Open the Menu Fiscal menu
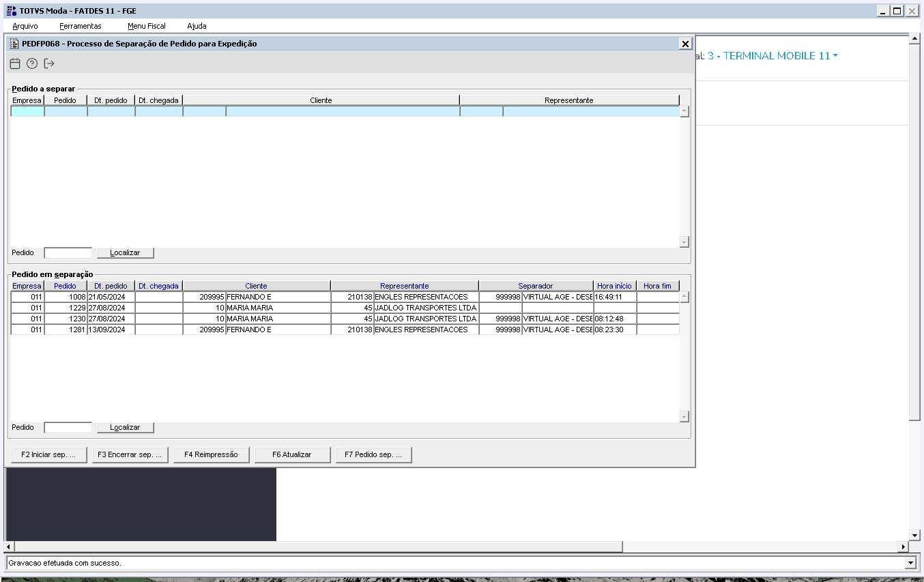 click(x=147, y=26)
